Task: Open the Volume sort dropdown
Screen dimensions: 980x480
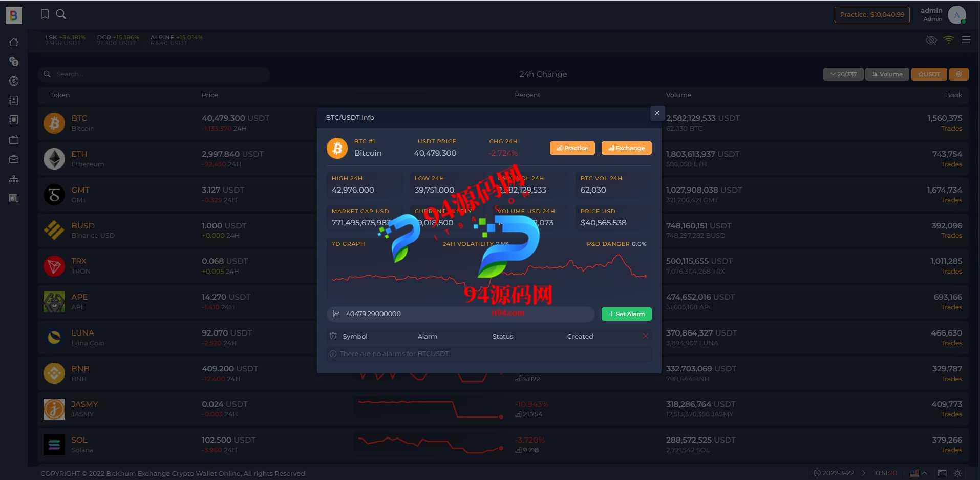Action: 887,74
